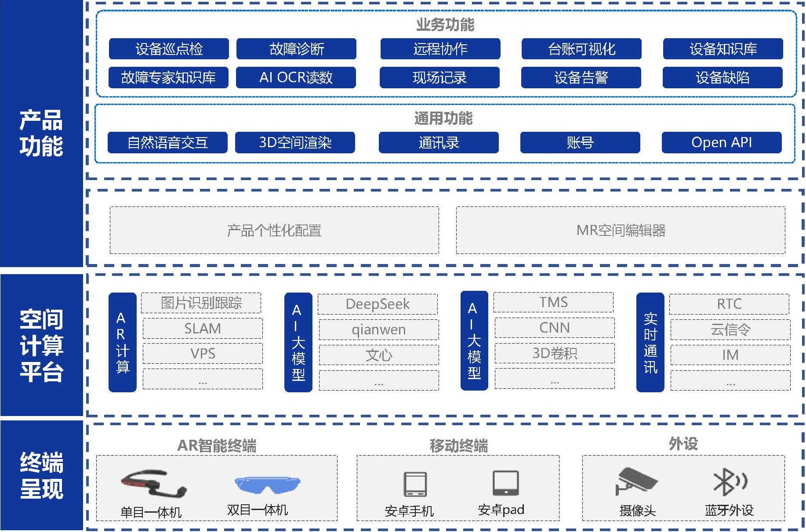Select the AR计算 vertical label
This screenshot has height=532, width=806.
click(x=123, y=342)
